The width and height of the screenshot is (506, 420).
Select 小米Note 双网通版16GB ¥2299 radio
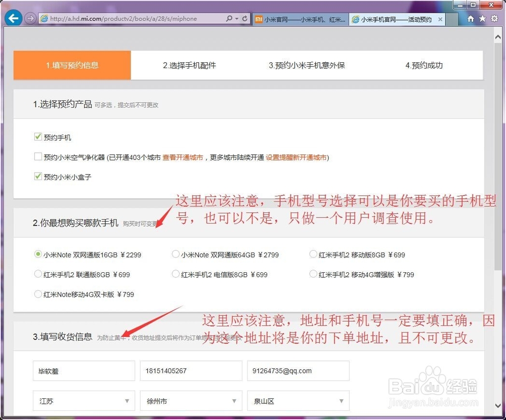click(38, 254)
